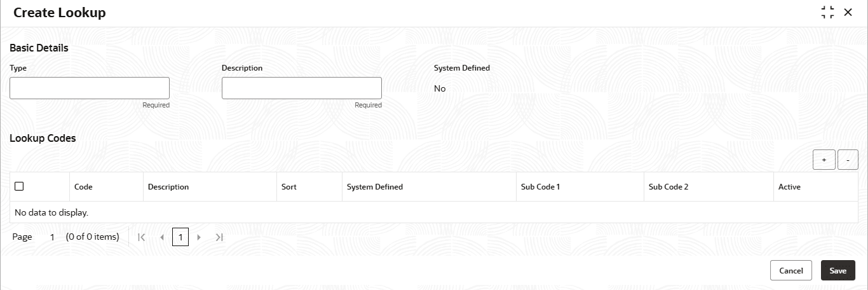
Task: Select the Sub Code 1 column header
Action: click(540, 187)
